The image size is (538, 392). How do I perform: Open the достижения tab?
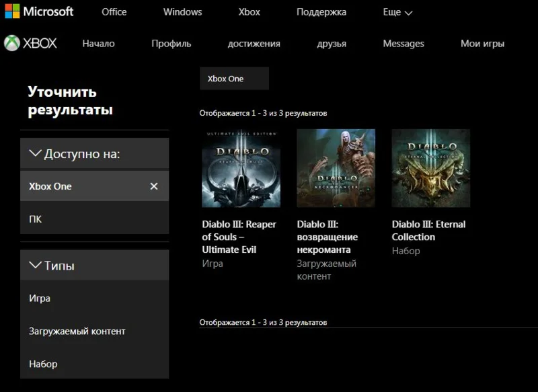(x=254, y=44)
